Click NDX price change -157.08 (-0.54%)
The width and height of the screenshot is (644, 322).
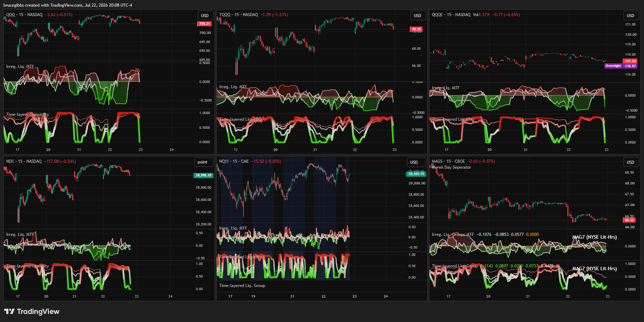point(60,161)
